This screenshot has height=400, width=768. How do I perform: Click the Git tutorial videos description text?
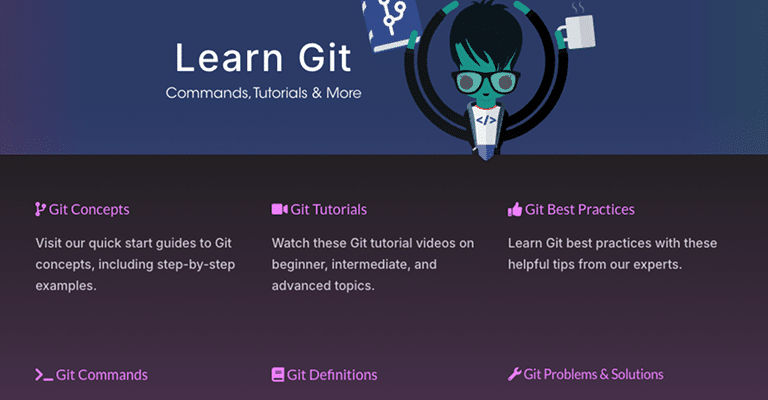(373, 264)
